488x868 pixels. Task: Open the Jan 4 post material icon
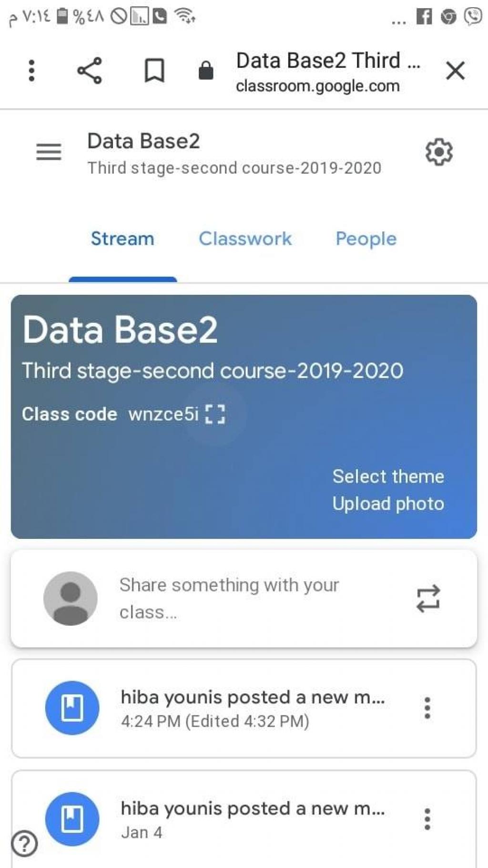click(x=72, y=819)
